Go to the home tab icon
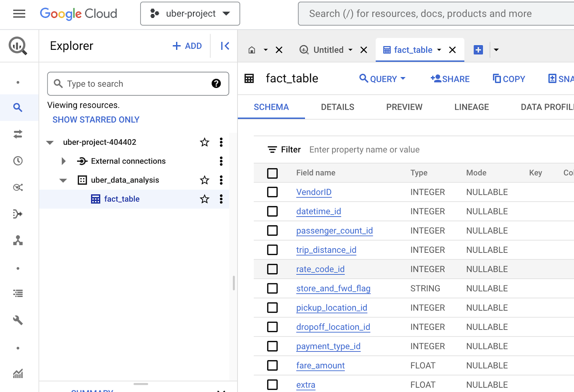This screenshot has height=392, width=574. click(252, 50)
